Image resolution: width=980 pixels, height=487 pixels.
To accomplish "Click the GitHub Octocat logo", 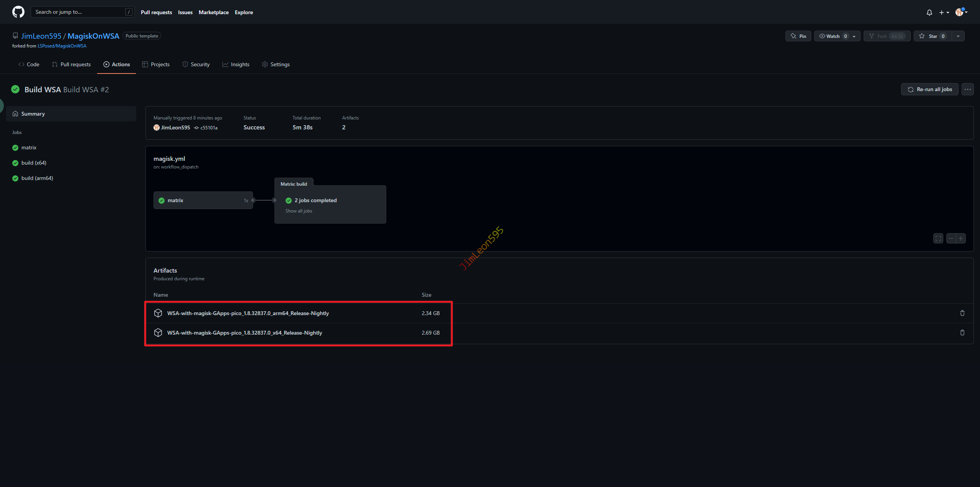I will point(18,12).
